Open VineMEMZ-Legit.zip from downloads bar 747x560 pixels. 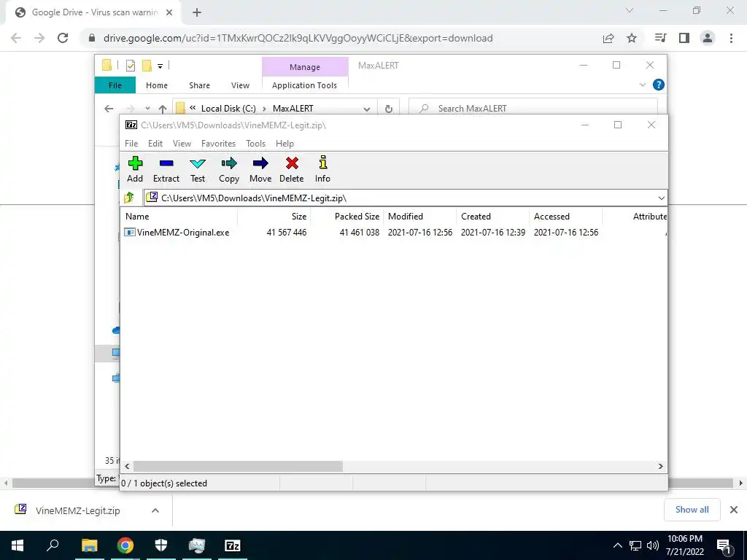(x=77, y=510)
